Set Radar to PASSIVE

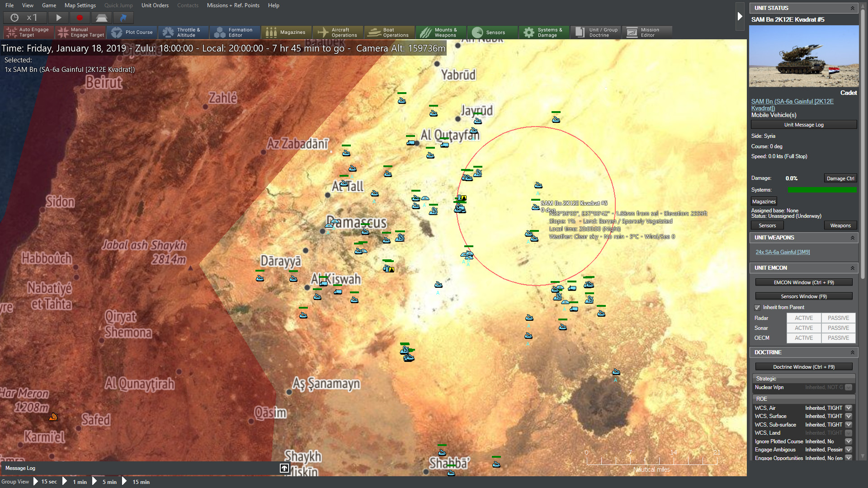point(838,318)
